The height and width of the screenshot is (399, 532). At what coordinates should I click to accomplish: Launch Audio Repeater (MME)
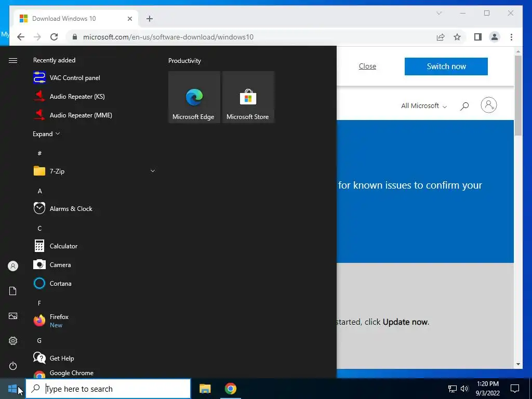coord(95,115)
